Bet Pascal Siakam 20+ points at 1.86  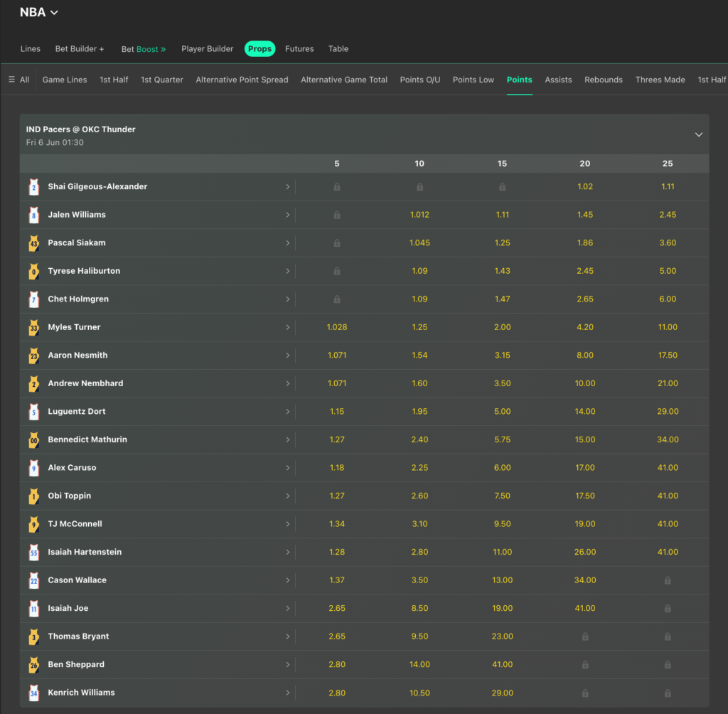point(585,243)
